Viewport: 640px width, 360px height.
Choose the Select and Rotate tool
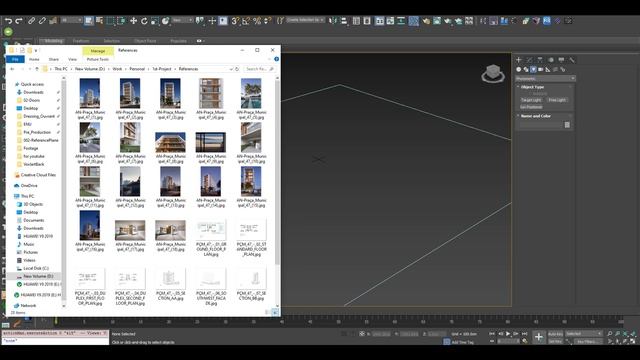[x=144, y=20]
